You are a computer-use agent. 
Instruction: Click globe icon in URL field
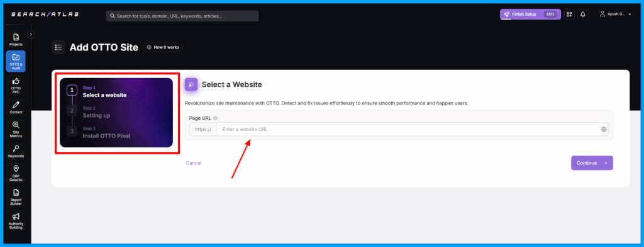pyautogui.click(x=604, y=129)
